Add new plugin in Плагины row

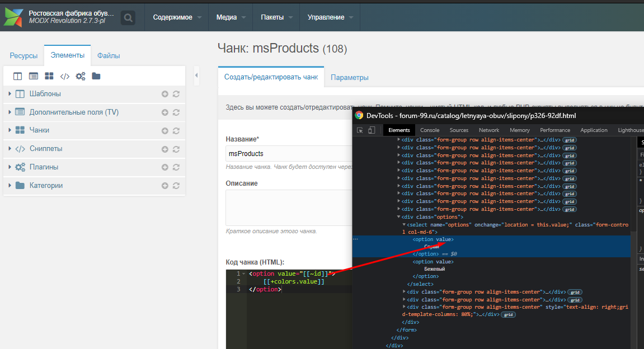[164, 167]
